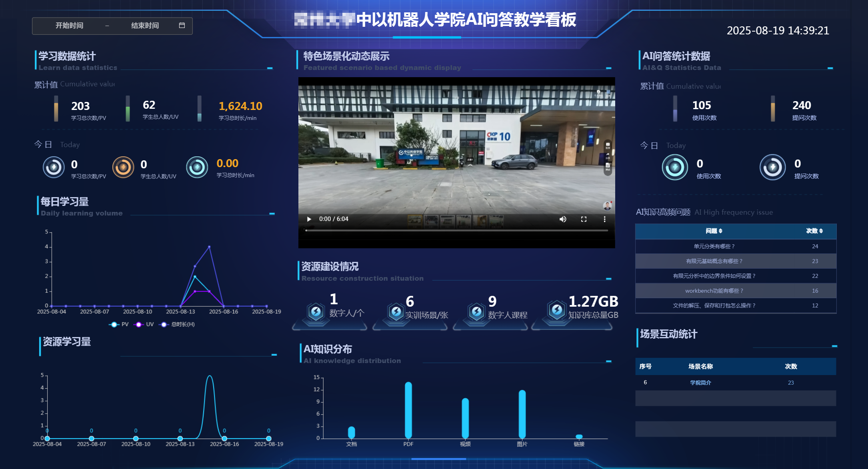This screenshot has width=868, height=469.
Task: Click the 文档 bar in knowledge distribution chart
Action: (351, 432)
